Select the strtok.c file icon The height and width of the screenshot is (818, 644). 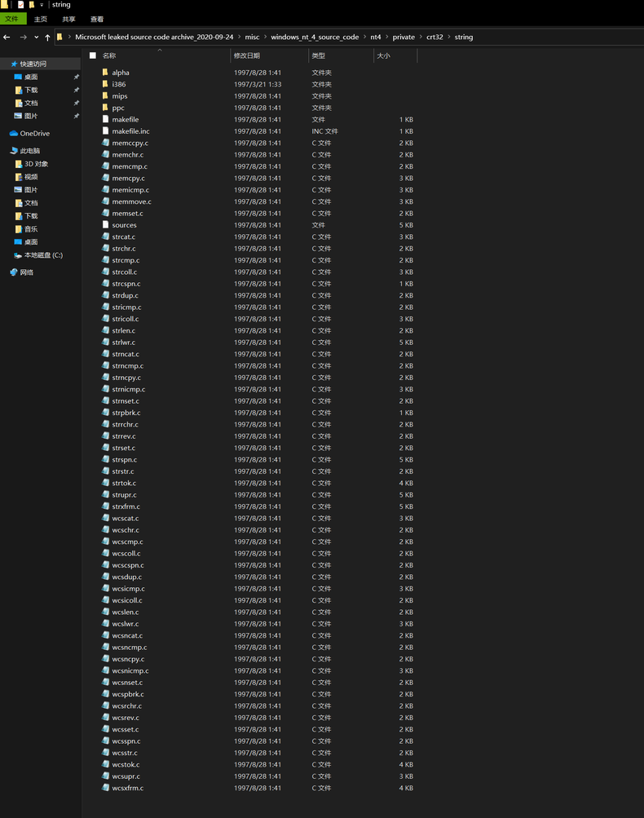[105, 483]
